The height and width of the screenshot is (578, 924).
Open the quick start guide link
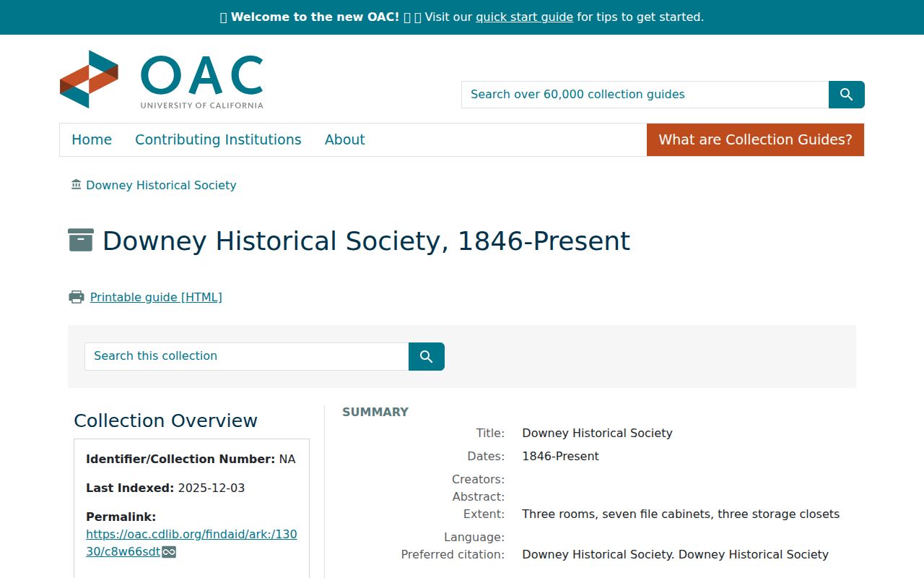coord(524,17)
